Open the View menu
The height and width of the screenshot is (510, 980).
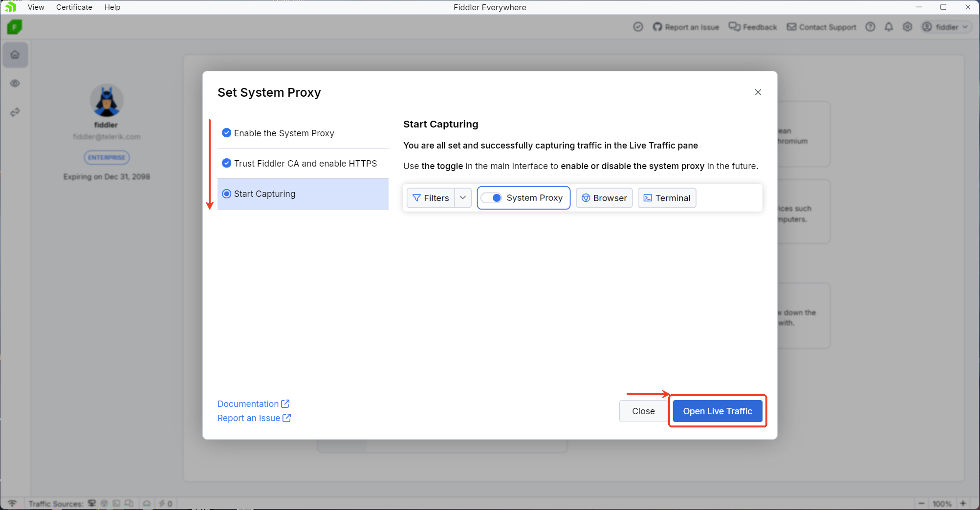pos(36,7)
